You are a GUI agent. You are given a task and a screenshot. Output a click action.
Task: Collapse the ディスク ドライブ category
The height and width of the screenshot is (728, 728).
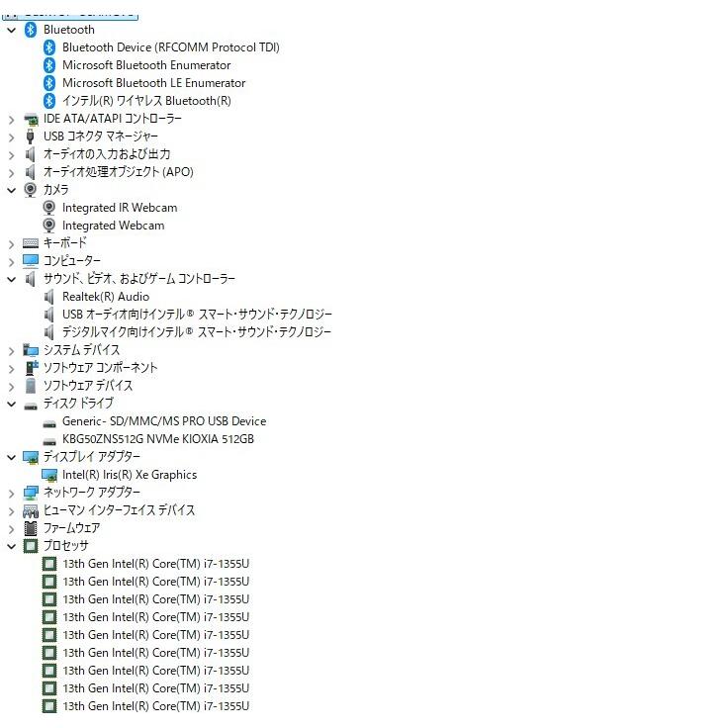(x=12, y=404)
